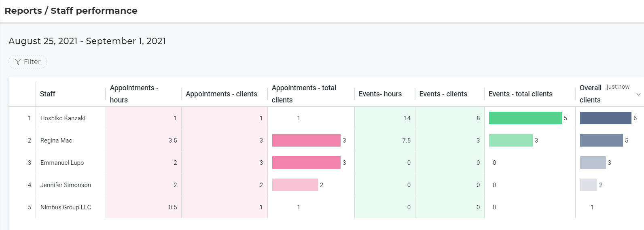Viewport: 644px width, 230px height.
Task: Click the Events - total clients header
Action: [x=520, y=94]
